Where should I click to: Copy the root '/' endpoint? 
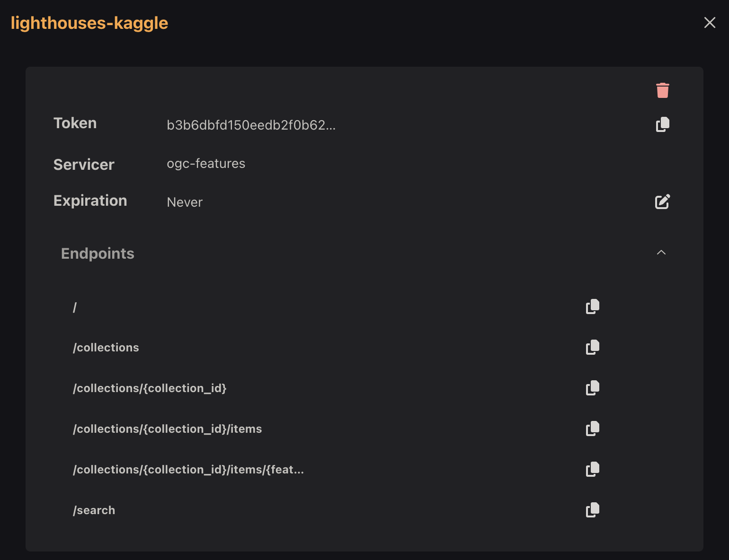click(x=593, y=306)
